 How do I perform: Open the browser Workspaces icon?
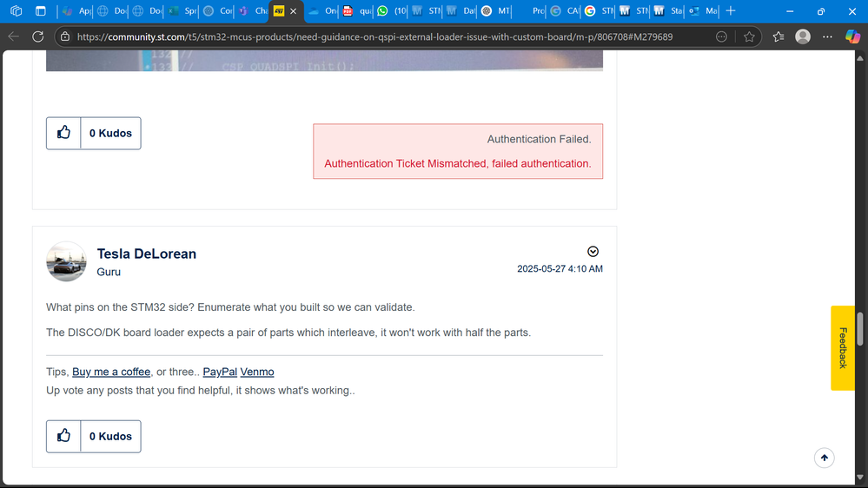[16, 11]
